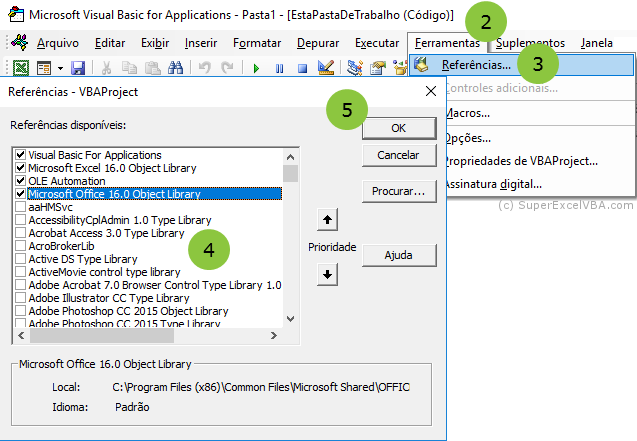Click the horizontal scrollbar right arrow
This screenshot has height=441, width=637.
[x=274, y=335]
